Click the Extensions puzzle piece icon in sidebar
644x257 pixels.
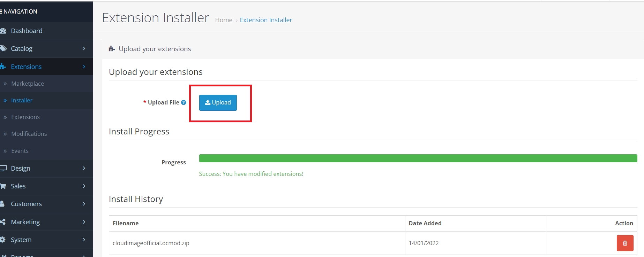3,67
